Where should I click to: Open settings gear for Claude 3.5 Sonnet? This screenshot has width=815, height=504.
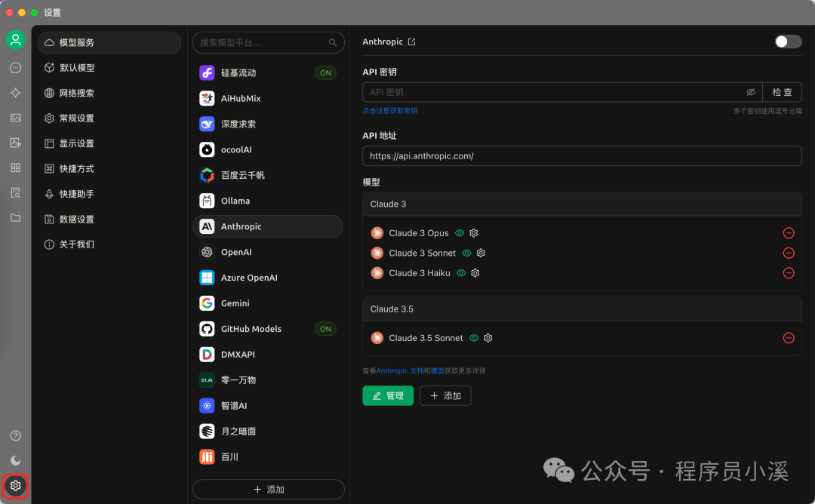click(488, 338)
